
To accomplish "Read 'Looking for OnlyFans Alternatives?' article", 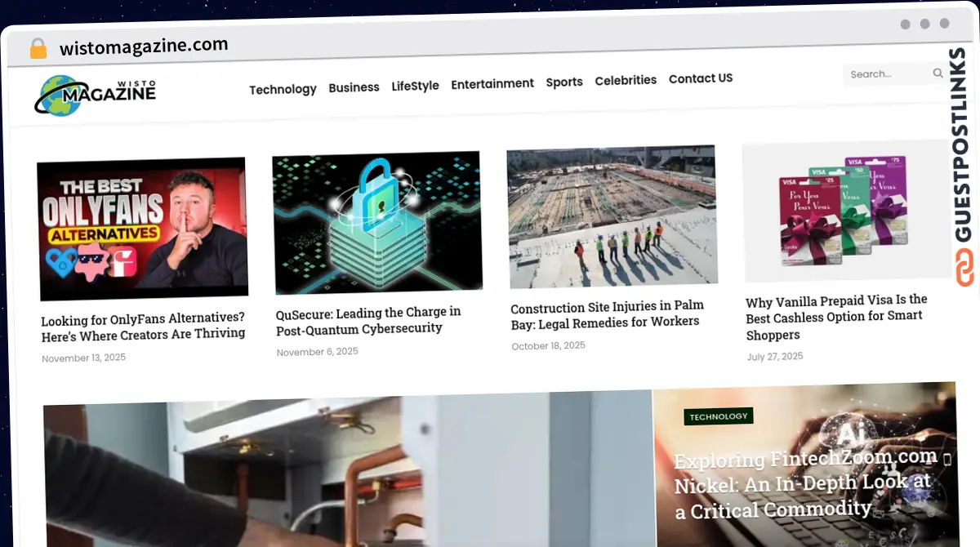I will point(143,326).
